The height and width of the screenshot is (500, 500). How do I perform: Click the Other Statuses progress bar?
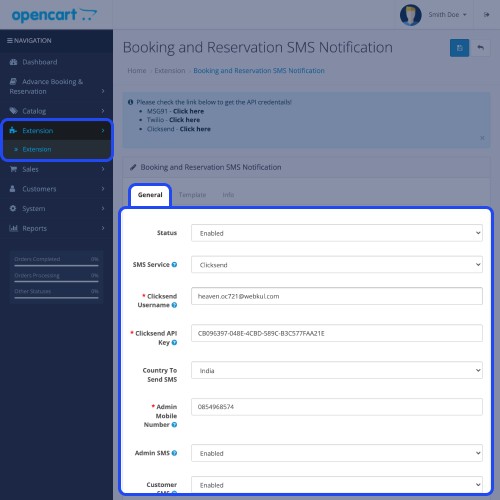56,298
